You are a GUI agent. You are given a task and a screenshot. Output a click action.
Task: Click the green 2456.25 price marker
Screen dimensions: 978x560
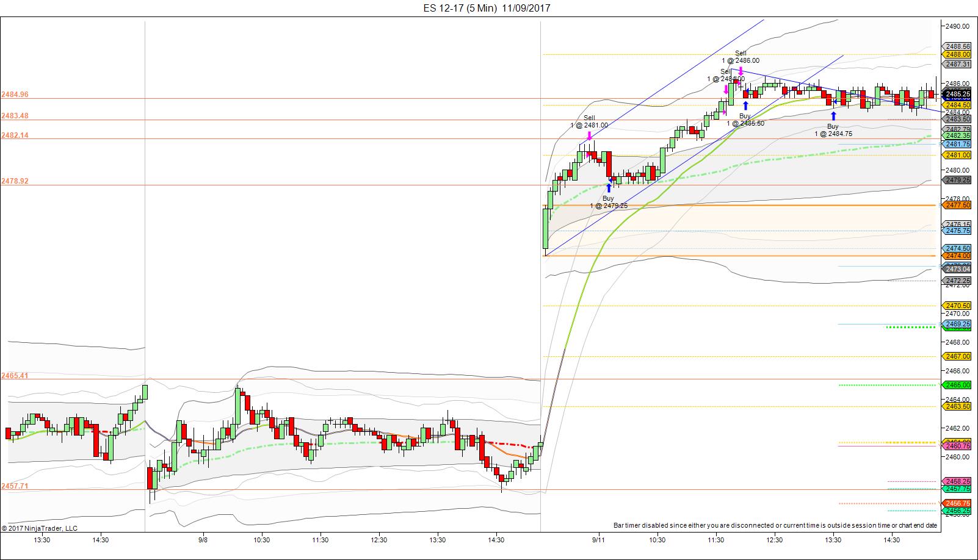(x=957, y=511)
